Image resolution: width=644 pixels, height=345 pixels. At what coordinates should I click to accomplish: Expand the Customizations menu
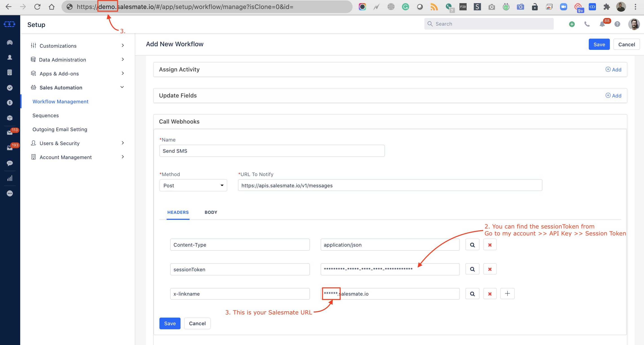(77, 46)
